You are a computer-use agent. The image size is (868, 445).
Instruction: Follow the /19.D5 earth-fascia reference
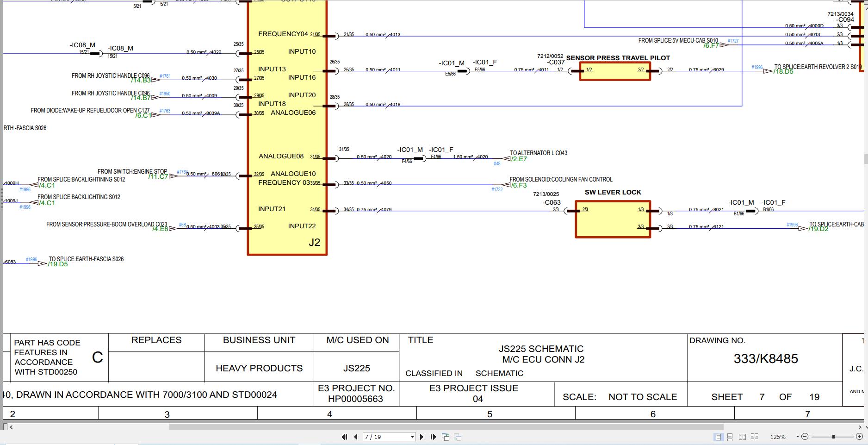coord(58,264)
